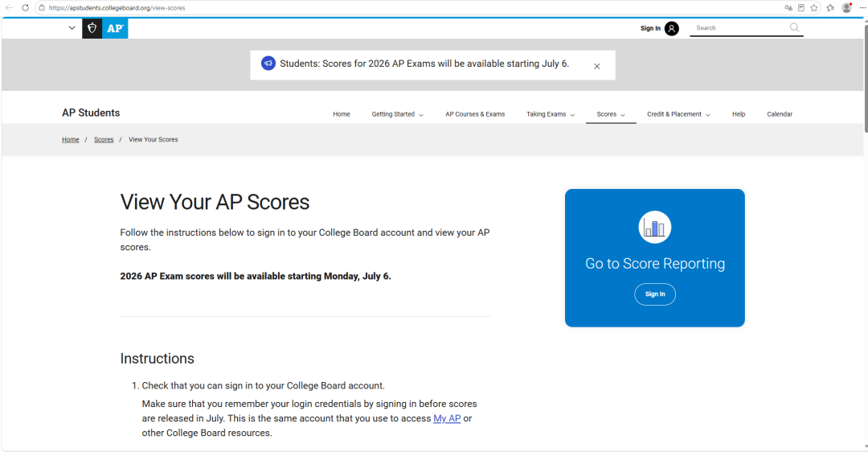Click the blue AP logo
This screenshot has height=452, width=868.
point(115,28)
